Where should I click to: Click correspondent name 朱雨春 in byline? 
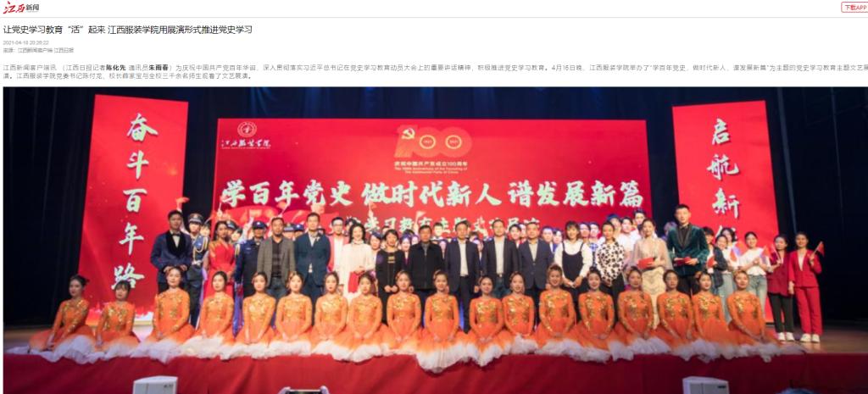coord(157,68)
